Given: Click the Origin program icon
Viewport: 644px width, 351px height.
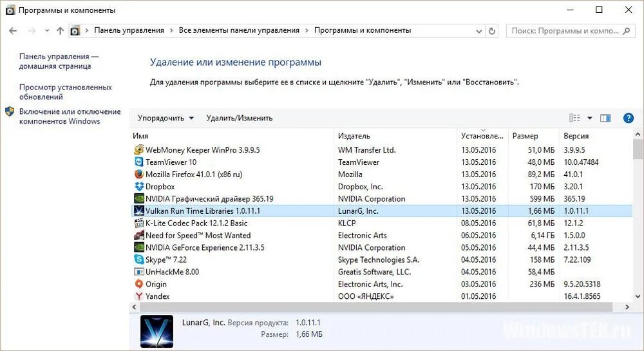Looking at the screenshot, I should 139,283.
